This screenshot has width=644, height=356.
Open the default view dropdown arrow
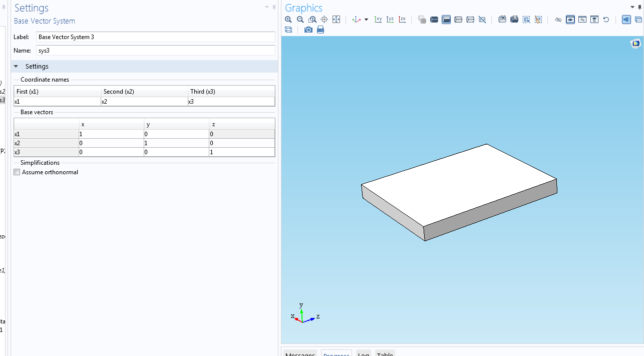[x=366, y=20]
